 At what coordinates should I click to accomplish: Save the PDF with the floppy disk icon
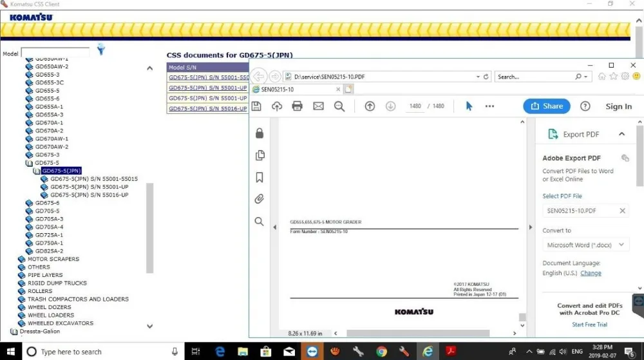pos(256,106)
